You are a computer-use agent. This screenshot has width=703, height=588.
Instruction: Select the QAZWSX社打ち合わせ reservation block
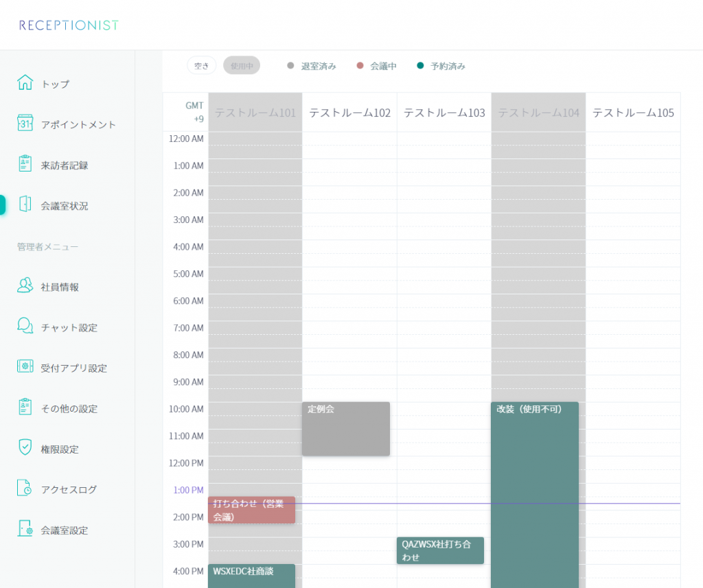pyautogui.click(x=440, y=550)
